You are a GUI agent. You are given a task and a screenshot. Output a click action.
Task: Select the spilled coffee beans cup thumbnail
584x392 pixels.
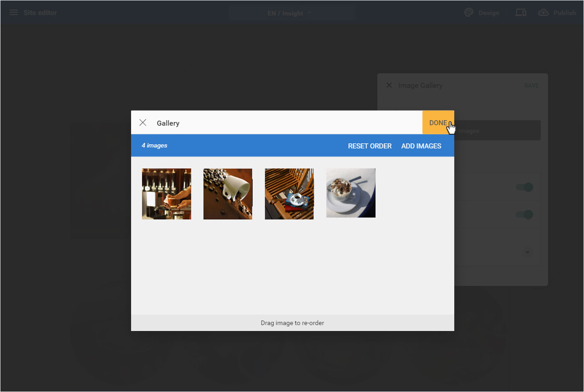tap(228, 194)
